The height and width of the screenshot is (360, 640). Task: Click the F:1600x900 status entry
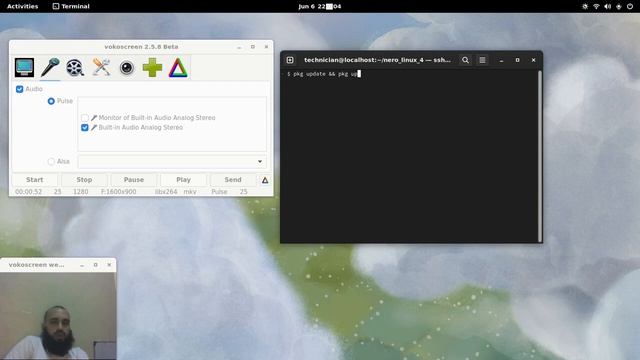coord(118,191)
